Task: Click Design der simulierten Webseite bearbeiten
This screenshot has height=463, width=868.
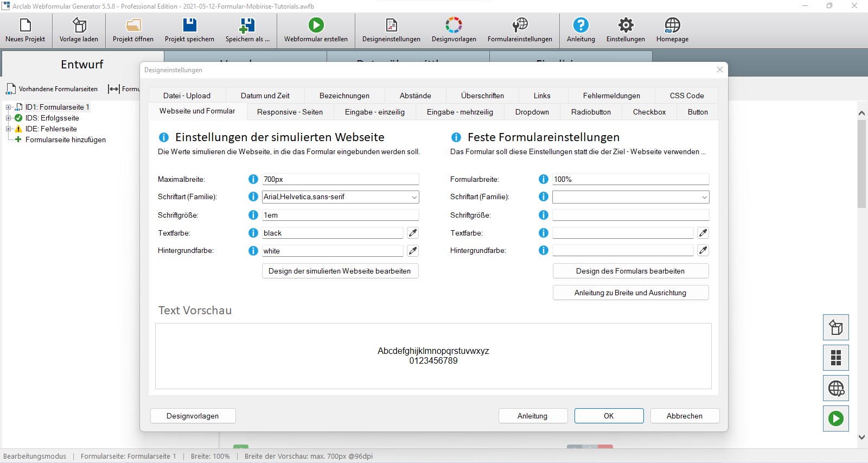Action: (x=340, y=271)
